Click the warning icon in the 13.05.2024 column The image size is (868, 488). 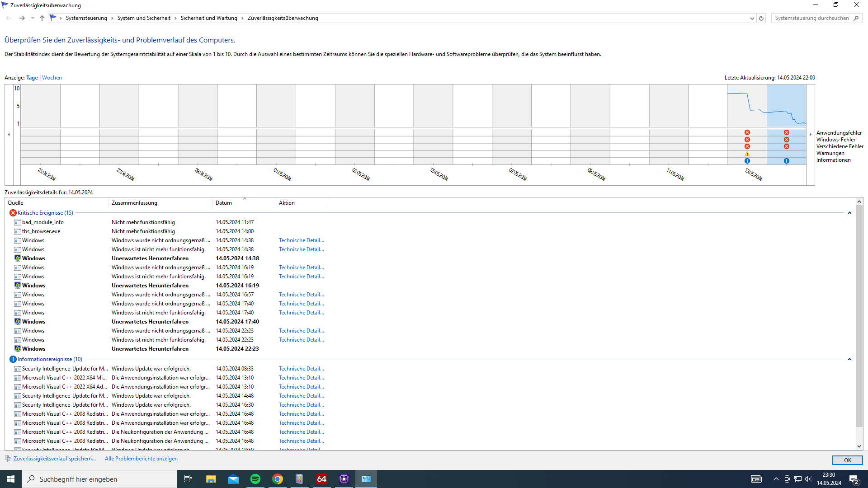(747, 154)
